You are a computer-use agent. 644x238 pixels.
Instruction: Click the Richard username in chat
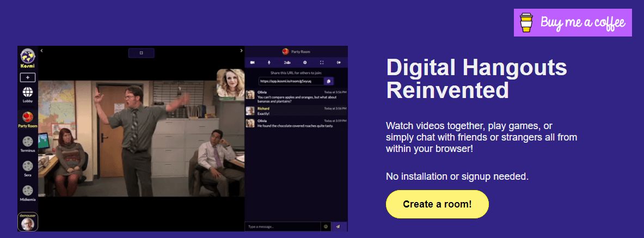click(x=263, y=108)
